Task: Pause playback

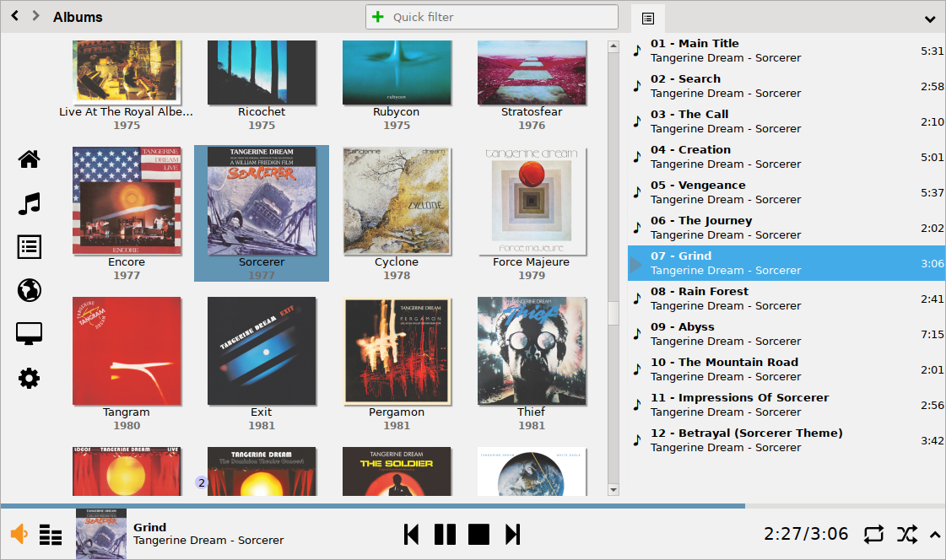Action: [446, 534]
